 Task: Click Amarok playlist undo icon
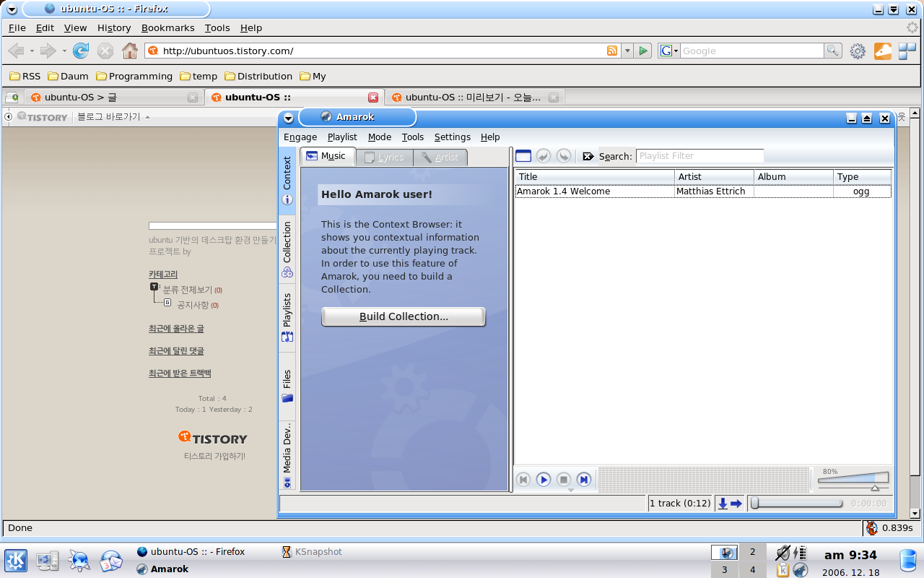click(544, 156)
